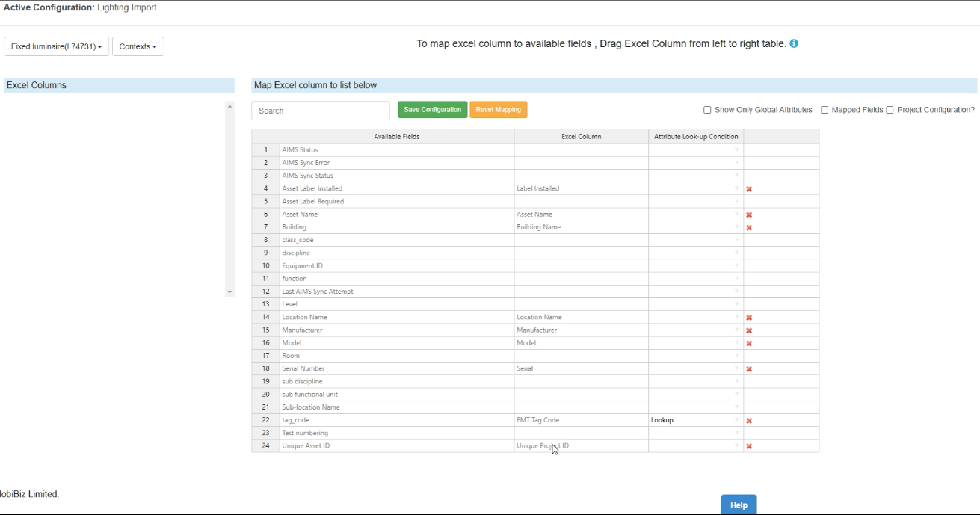
Task: Select the AIMS Sync Error field row
Action: pos(397,163)
